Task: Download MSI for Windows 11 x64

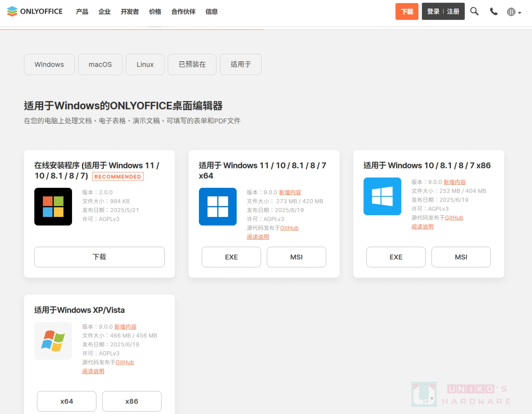Action: (297, 257)
